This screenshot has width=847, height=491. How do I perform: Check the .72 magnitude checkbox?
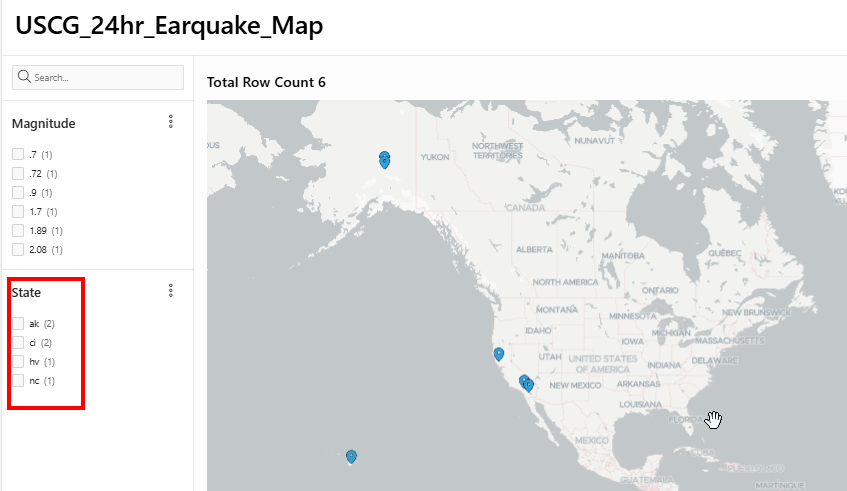18,173
